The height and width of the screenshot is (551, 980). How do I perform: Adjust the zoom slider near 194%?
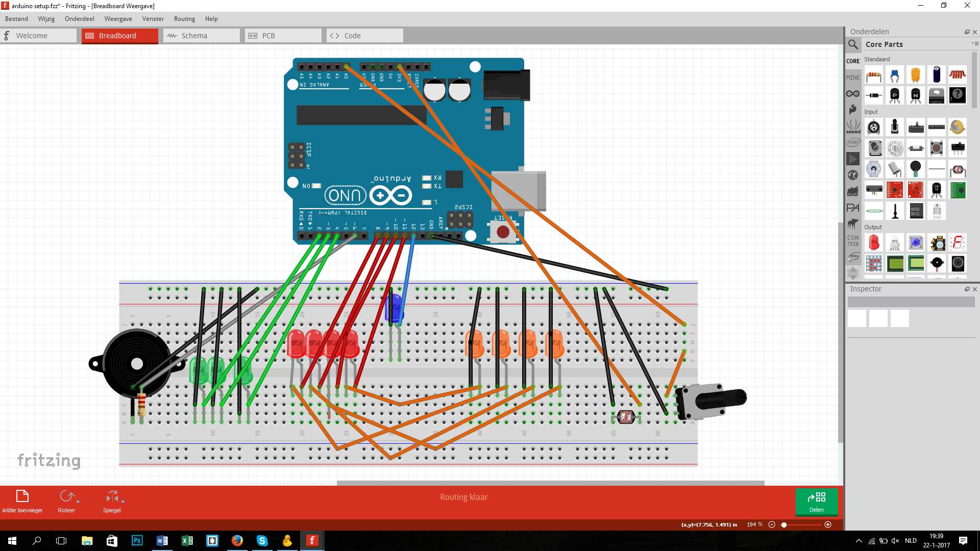(785, 524)
